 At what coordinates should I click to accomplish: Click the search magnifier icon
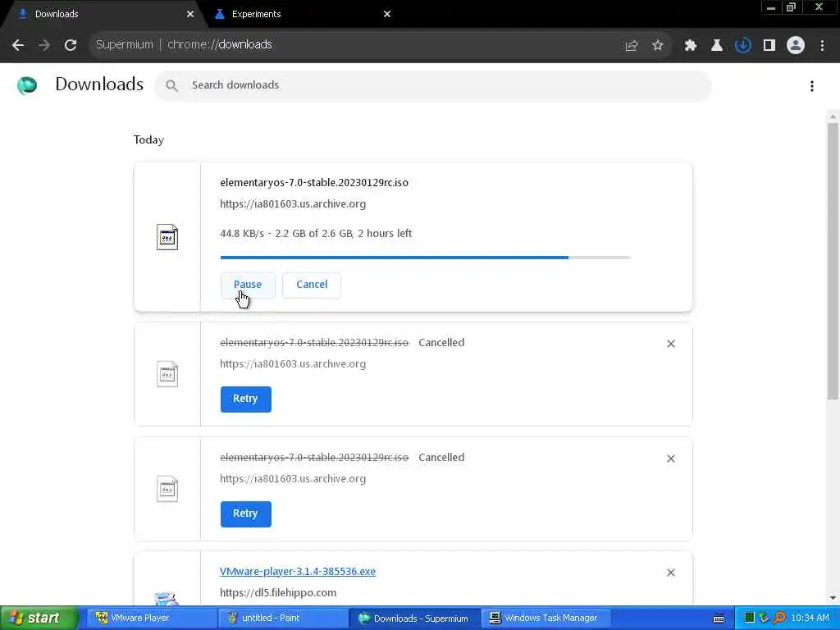pos(171,85)
